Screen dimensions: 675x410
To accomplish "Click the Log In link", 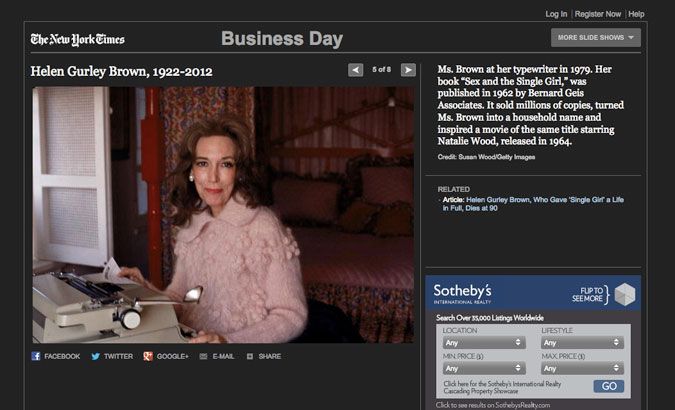I will click(556, 14).
